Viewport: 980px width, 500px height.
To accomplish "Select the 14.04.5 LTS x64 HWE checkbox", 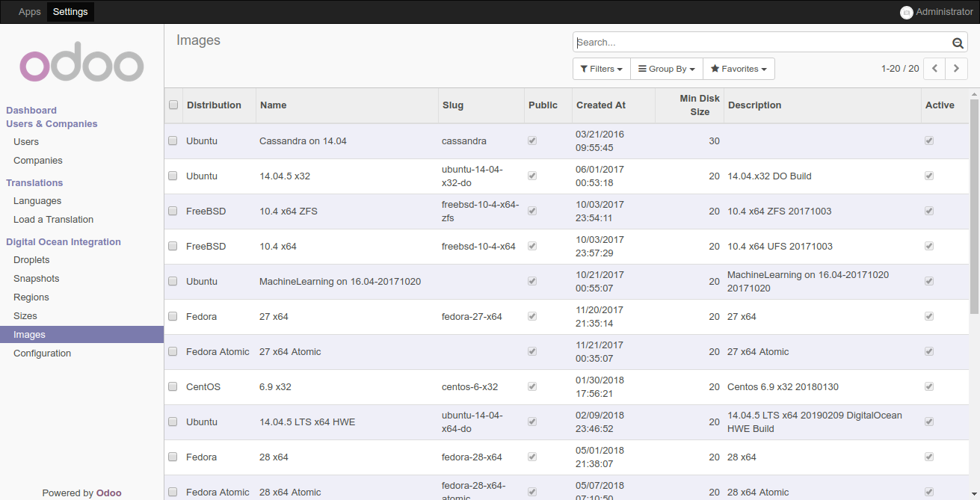I will coord(173,422).
